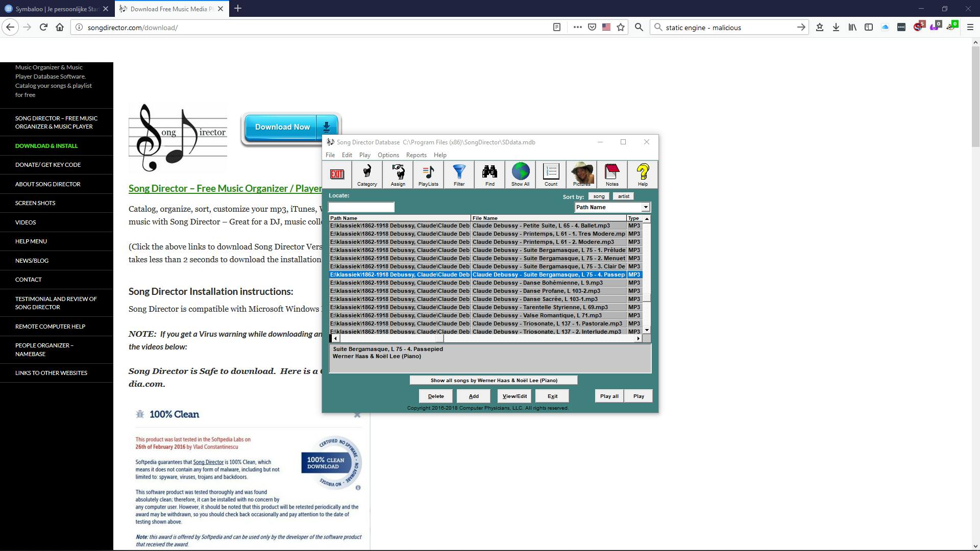The image size is (980, 551).
Task: Open the Assign tool
Action: click(x=398, y=174)
